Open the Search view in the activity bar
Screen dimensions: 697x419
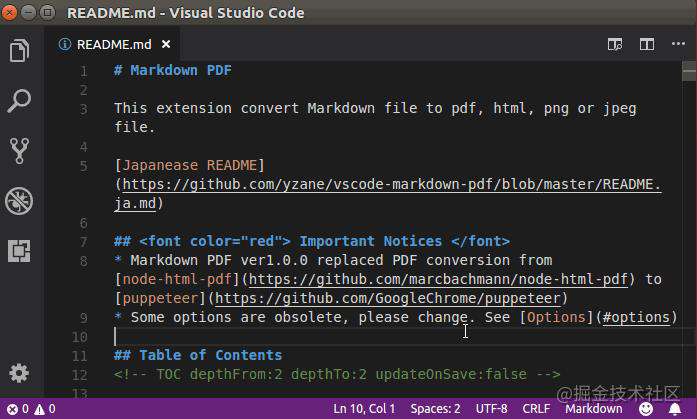[19, 100]
